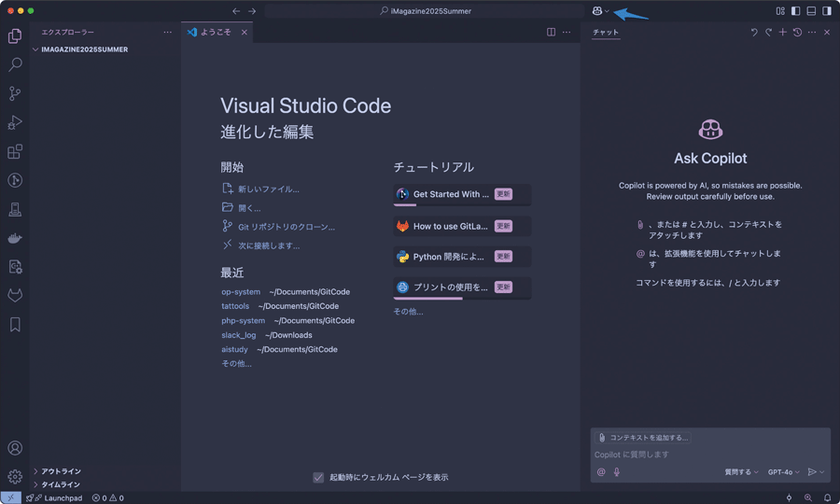Screen dimensions: 840x504
Task: Open recent folder slack_log
Action: 238,335
